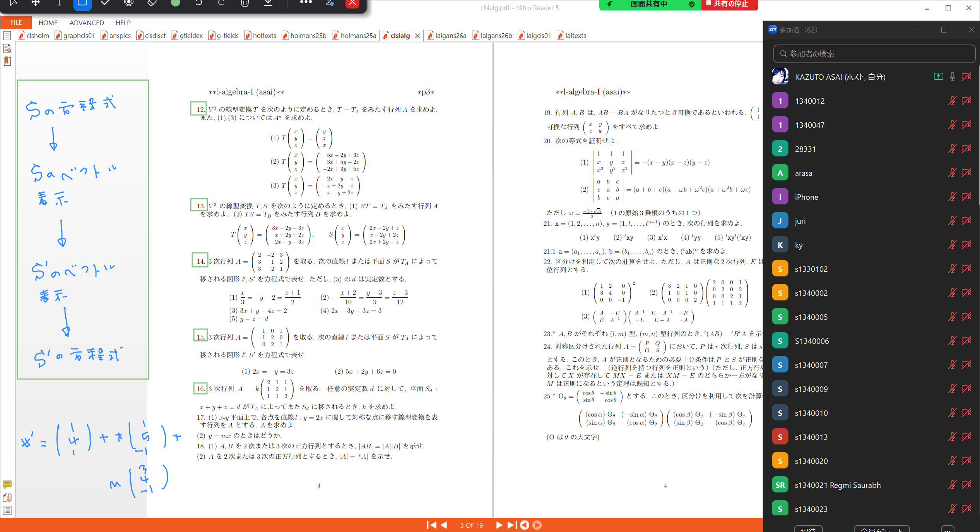Switch to the holtexts document tab

pyautogui.click(x=260, y=36)
